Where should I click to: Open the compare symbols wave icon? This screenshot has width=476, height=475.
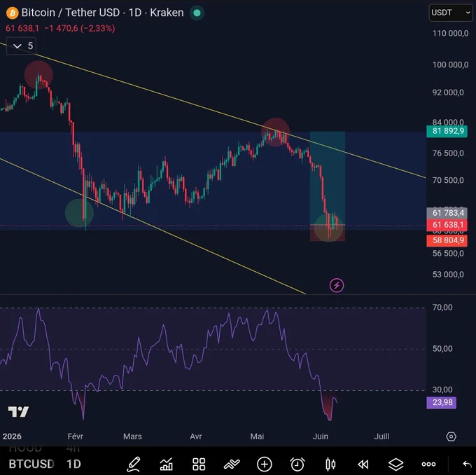pos(232,464)
